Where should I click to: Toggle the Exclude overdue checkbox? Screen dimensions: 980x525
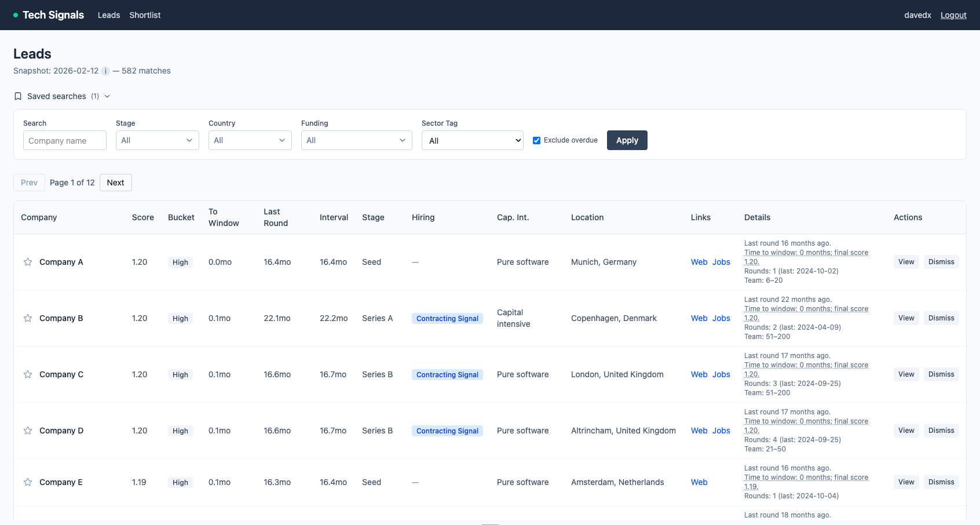click(537, 140)
